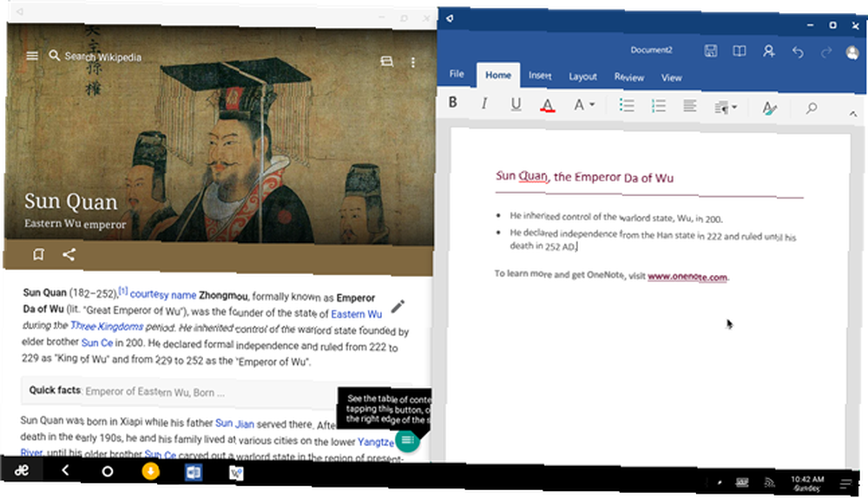Toggle numbered list in Word
This screenshot has height=498, width=868.
coord(658,106)
